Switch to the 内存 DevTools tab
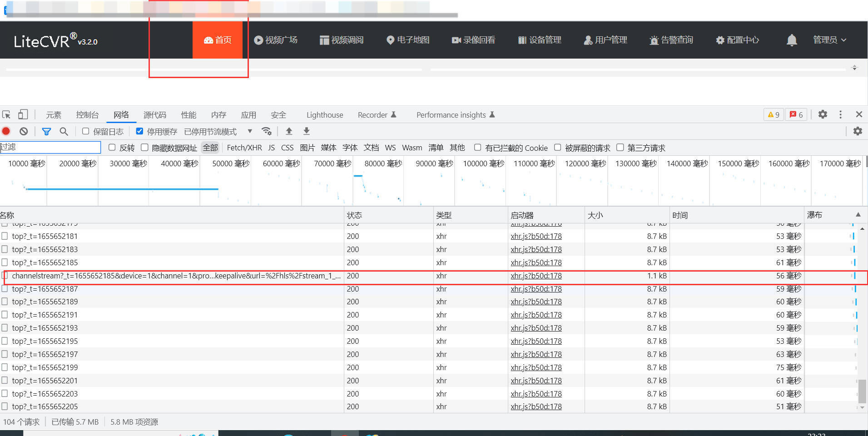 pos(218,115)
